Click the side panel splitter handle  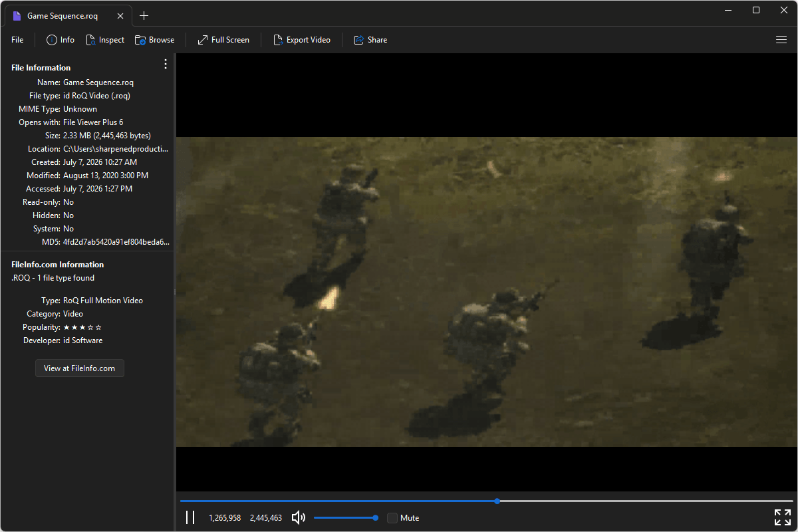pyautogui.click(x=174, y=292)
